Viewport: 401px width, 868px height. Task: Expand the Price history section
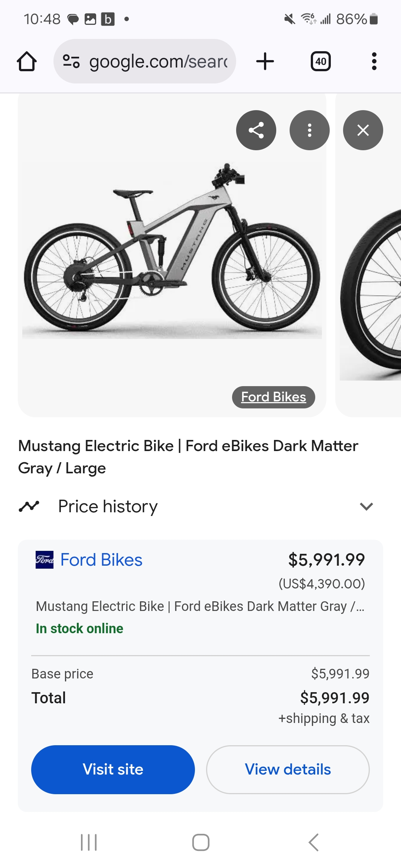point(366,506)
